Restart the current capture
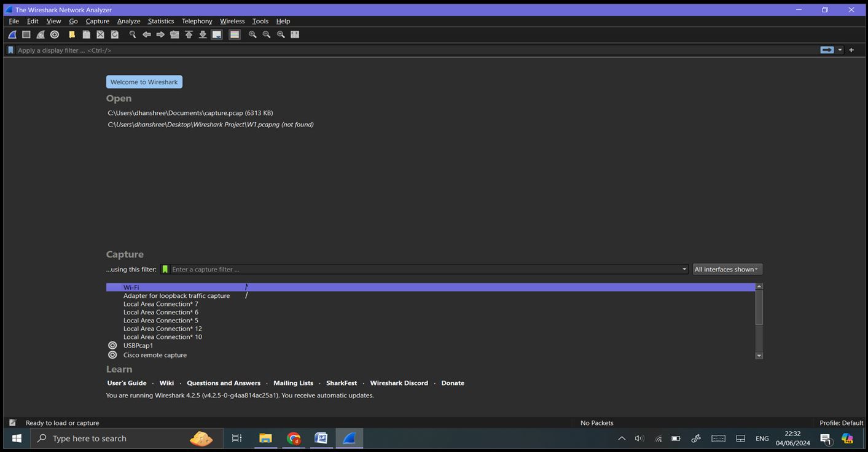The height and width of the screenshot is (452, 868). pos(41,34)
